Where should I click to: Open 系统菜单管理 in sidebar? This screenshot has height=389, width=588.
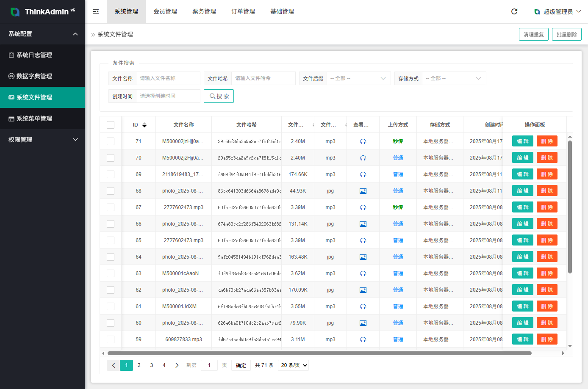(42, 119)
